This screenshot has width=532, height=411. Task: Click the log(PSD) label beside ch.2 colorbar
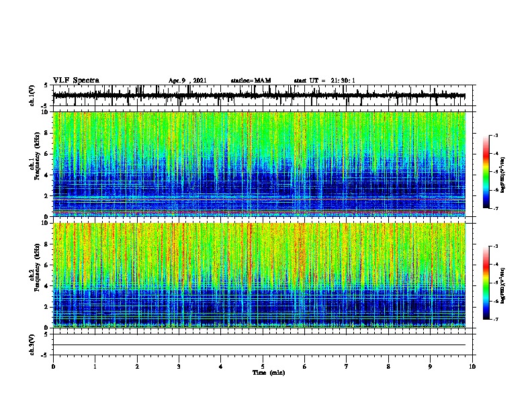pyautogui.click(x=503, y=285)
